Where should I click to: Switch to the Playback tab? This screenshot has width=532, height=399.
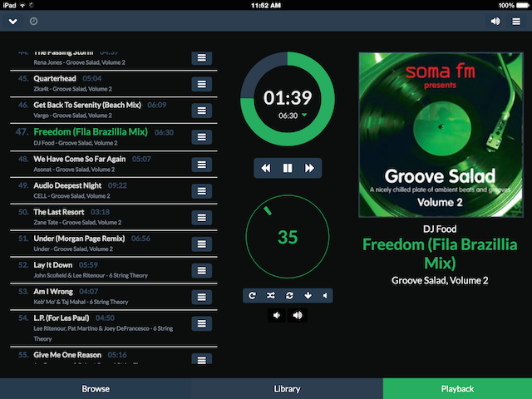click(x=457, y=388)
